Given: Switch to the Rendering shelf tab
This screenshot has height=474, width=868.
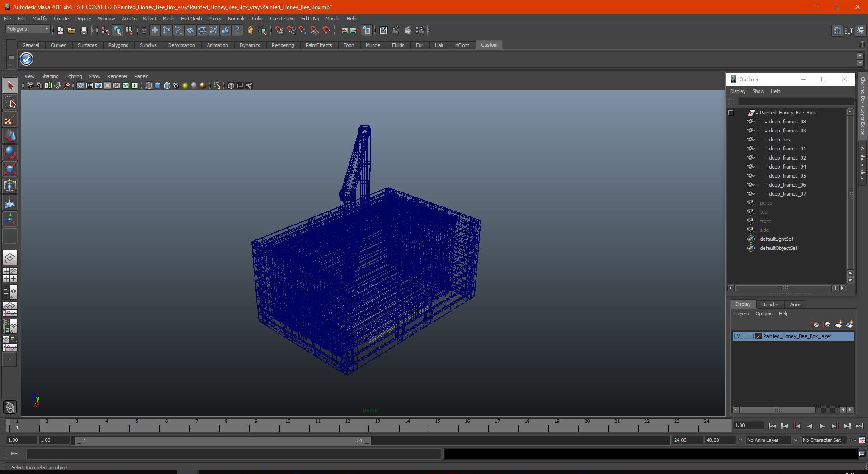Looking at the screenshot, I should coord(283,45).
